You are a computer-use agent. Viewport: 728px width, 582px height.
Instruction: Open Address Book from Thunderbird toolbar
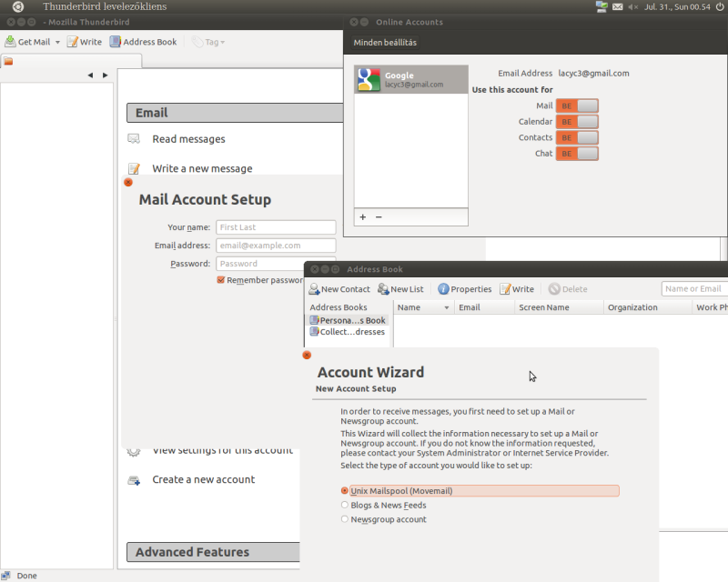[143, 42]
